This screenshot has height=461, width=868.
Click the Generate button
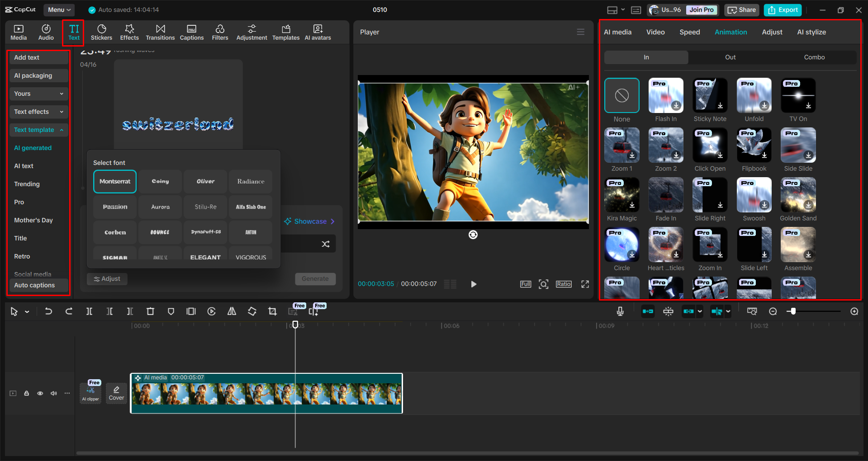pos(315,279)
